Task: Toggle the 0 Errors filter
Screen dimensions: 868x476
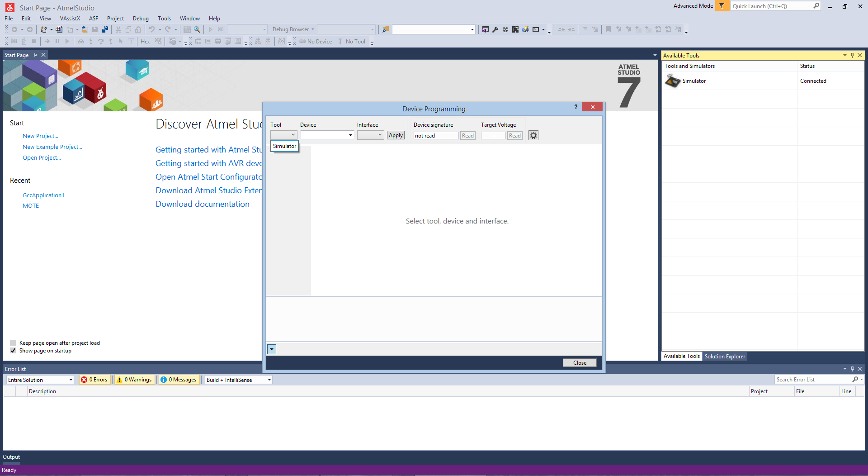Action: point(94,380)
